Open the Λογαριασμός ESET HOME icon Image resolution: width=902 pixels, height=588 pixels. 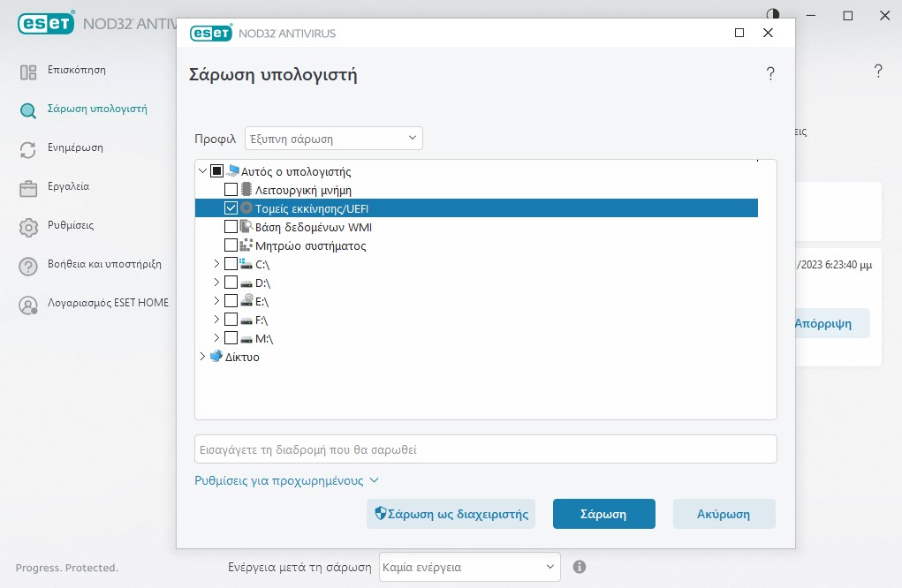pyautogui.click(x=27, y=303)
